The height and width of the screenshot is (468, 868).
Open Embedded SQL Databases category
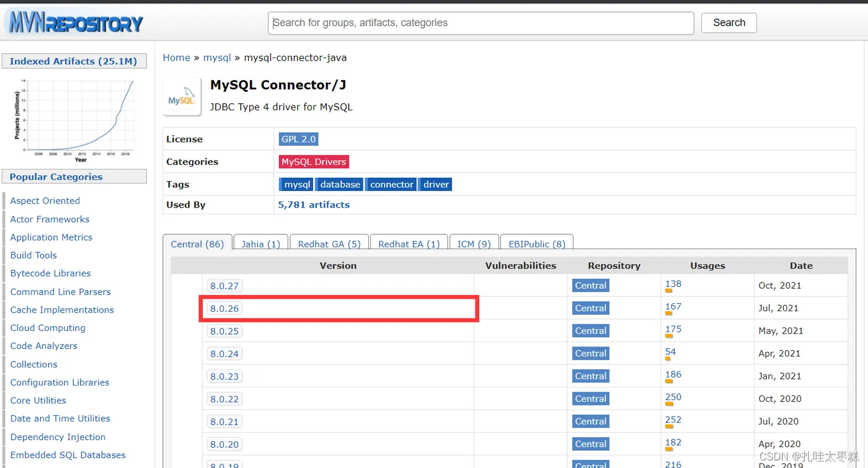point(68,455)
